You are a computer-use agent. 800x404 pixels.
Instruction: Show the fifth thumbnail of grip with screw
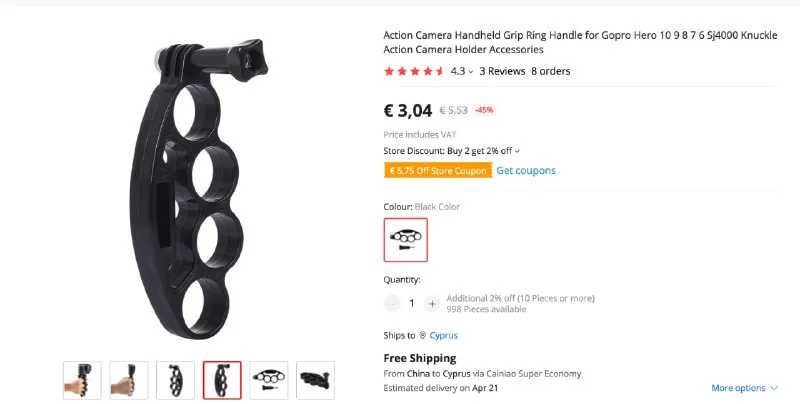pos(269,380)
